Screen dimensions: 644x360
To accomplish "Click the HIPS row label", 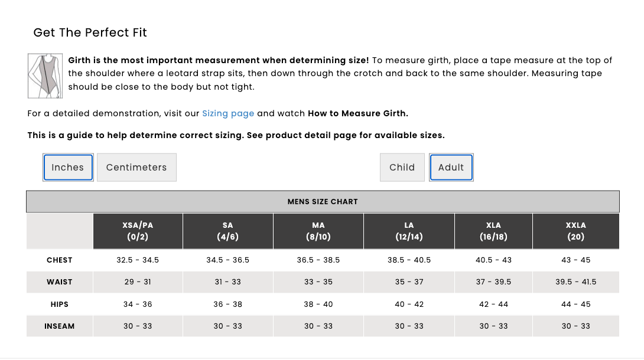I will pos(60,305).
